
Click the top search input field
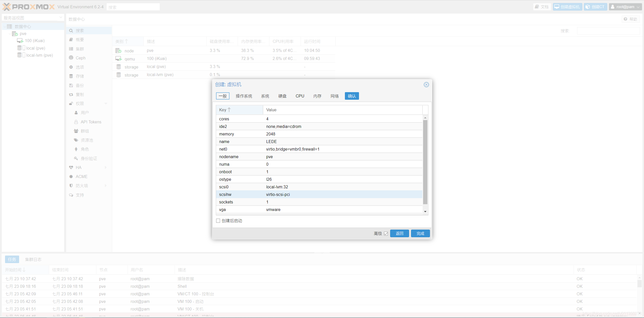133,7
